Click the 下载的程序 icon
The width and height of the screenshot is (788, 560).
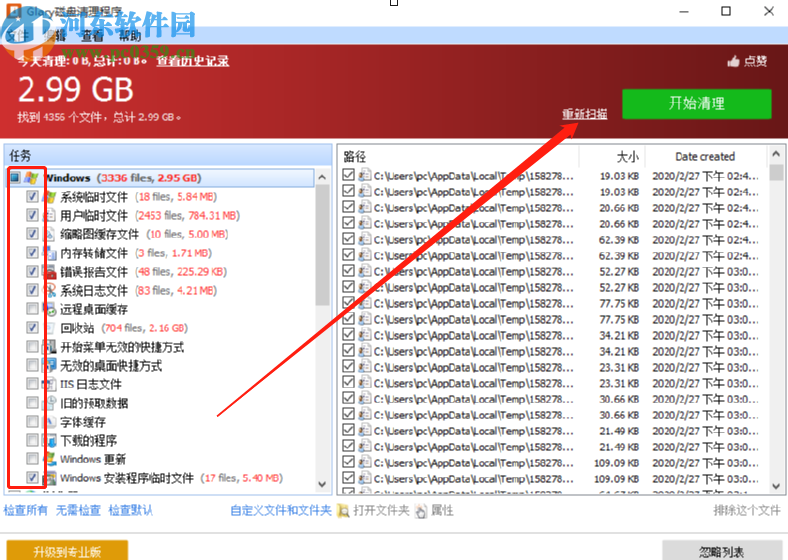click(x=49, y=441)
